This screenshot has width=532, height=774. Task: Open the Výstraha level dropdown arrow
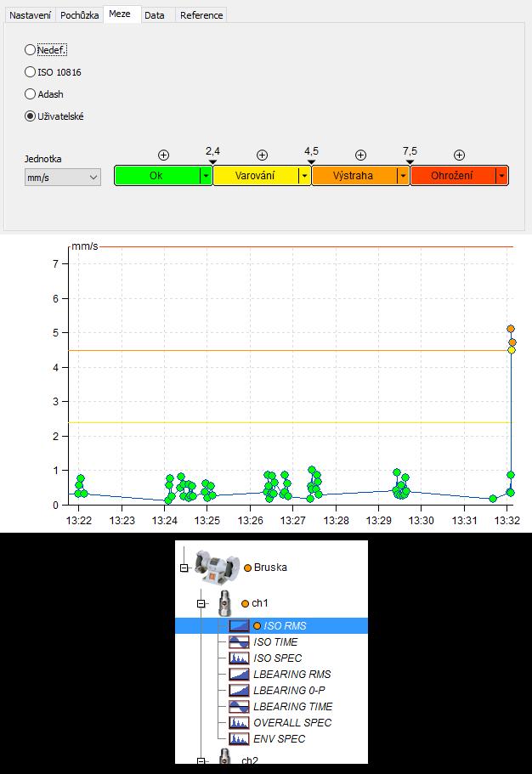[x=404, y=176]
